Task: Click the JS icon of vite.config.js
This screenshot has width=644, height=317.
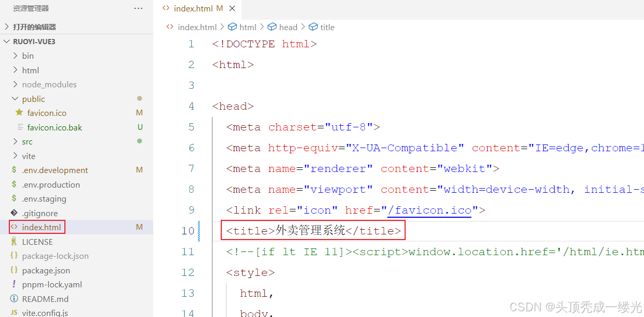Action: tap(14, 313)
